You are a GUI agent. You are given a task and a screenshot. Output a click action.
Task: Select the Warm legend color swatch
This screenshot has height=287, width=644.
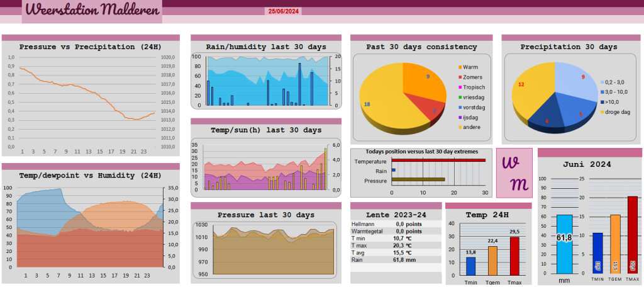(x=460, y=67)
